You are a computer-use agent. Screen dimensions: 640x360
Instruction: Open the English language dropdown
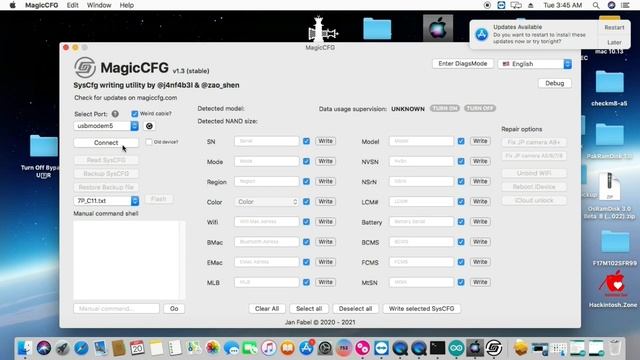(535, 64)
